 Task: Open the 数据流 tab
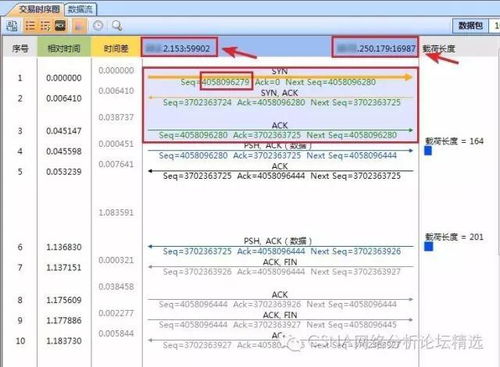(80, 9)
